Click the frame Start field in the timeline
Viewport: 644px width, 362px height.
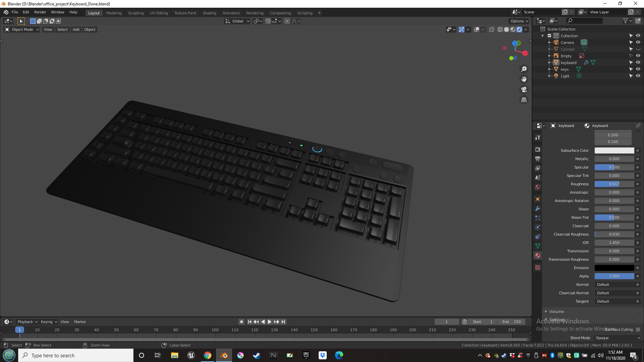[483, 321]
